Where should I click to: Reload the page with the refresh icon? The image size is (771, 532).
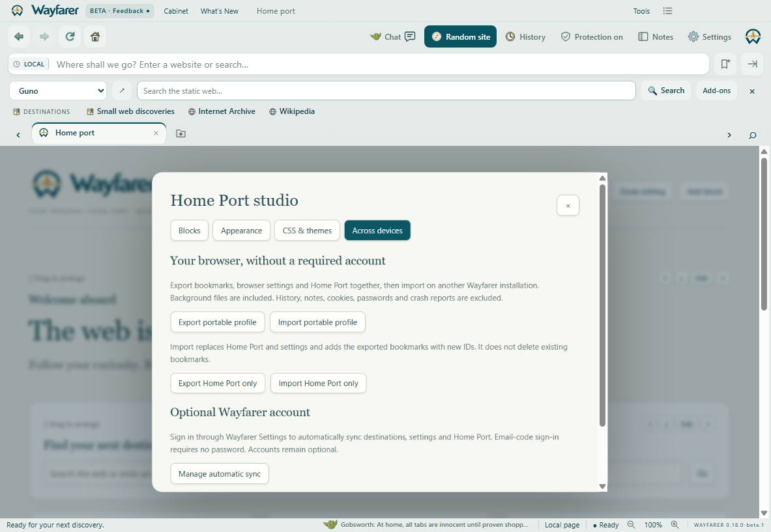tap(70, 36)
